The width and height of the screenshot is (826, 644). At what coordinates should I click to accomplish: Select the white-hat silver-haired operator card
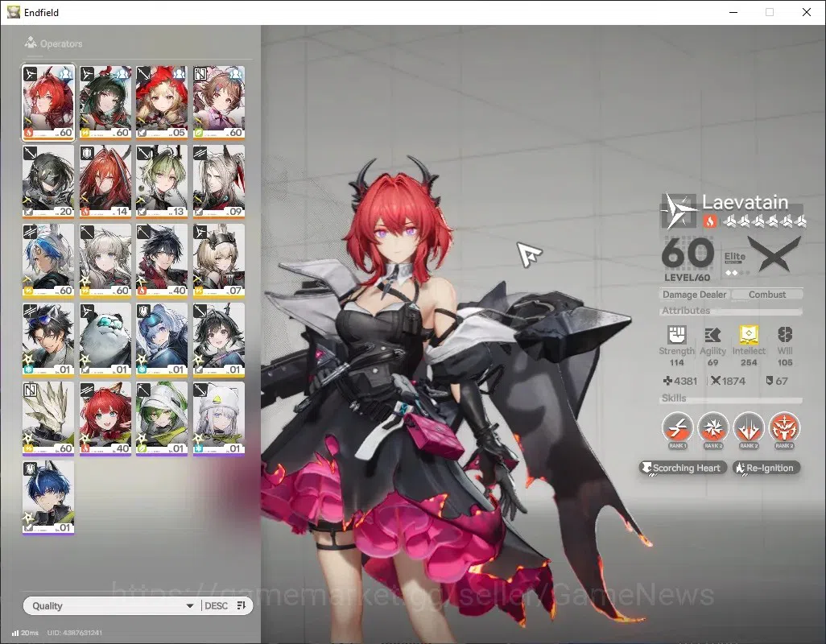pos(219,419)
